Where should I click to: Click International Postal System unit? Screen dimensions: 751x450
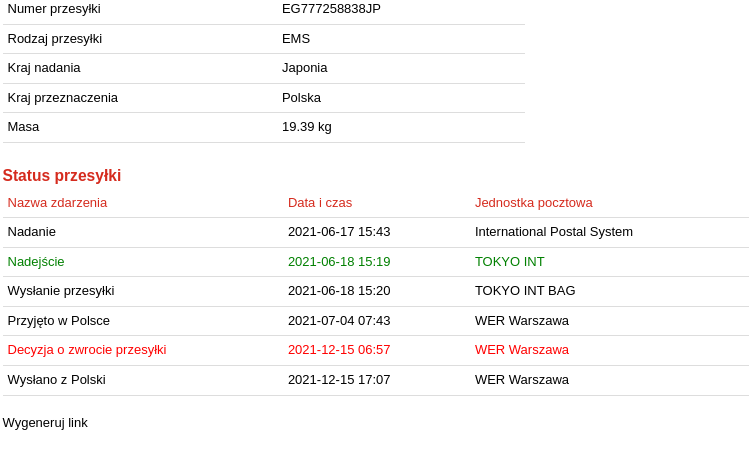(x=553, y=232)
